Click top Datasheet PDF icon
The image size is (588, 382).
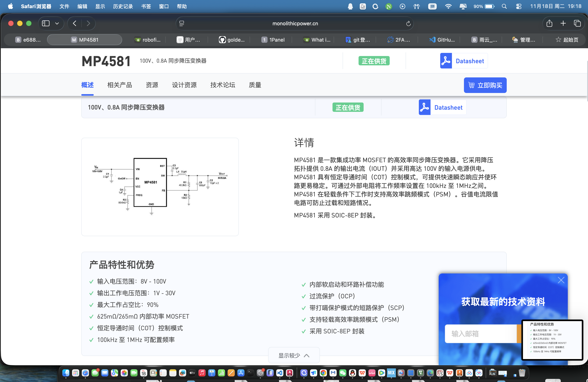446,61
